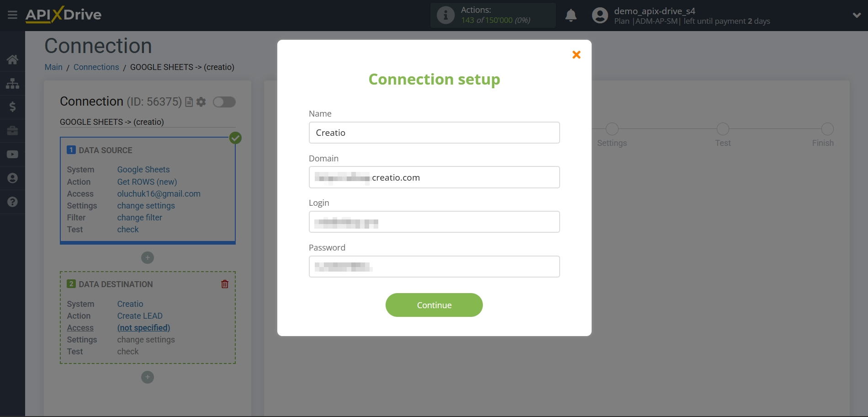Screen dimensions: 868x417
Task: Click the home icon in the sidebar
Action: (12, 59)
